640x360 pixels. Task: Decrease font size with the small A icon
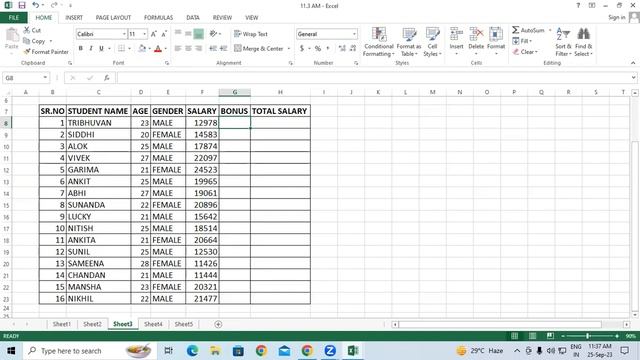[164, 34]
